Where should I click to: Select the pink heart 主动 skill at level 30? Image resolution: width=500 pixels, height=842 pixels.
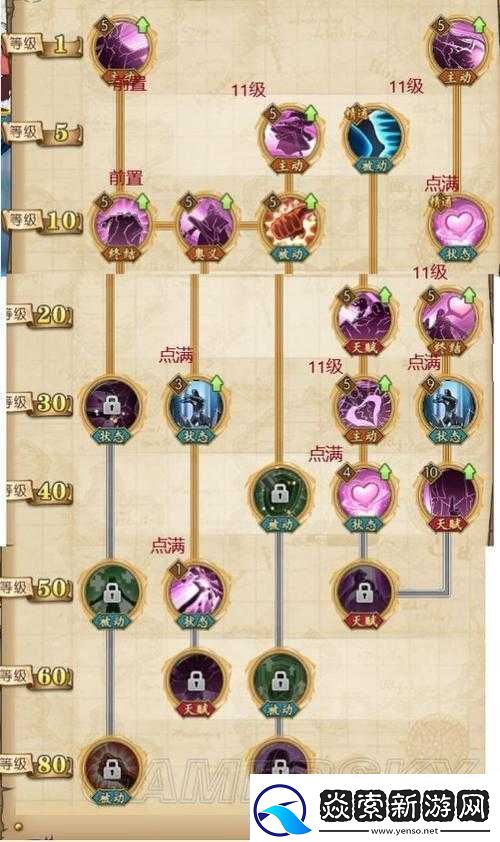click(364, 408)
